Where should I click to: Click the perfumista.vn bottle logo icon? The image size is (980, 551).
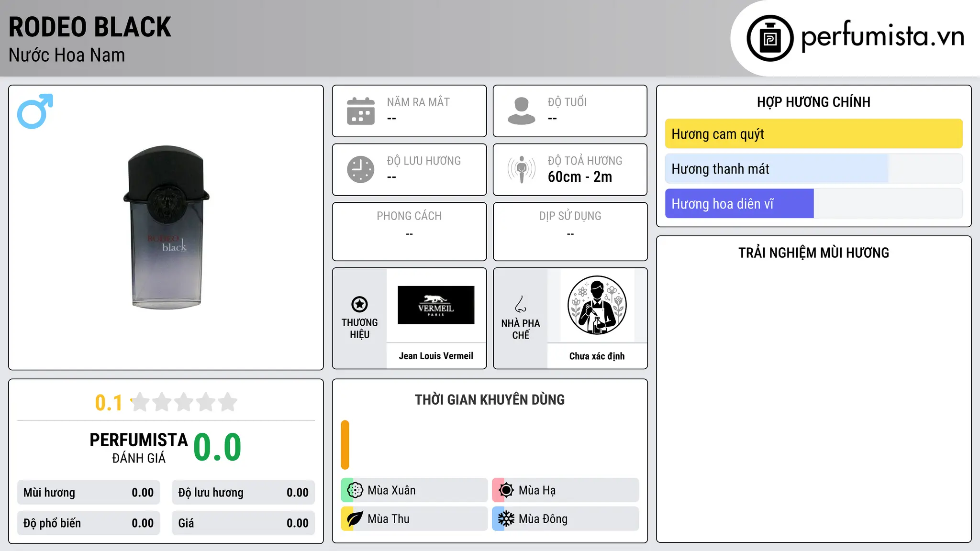pyautogui.click(x=770, y=38)
